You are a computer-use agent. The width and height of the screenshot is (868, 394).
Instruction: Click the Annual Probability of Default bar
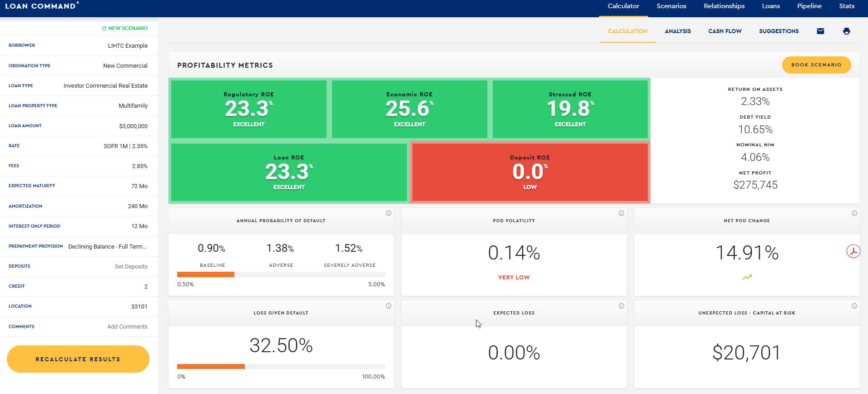click(x=281, y=274)
